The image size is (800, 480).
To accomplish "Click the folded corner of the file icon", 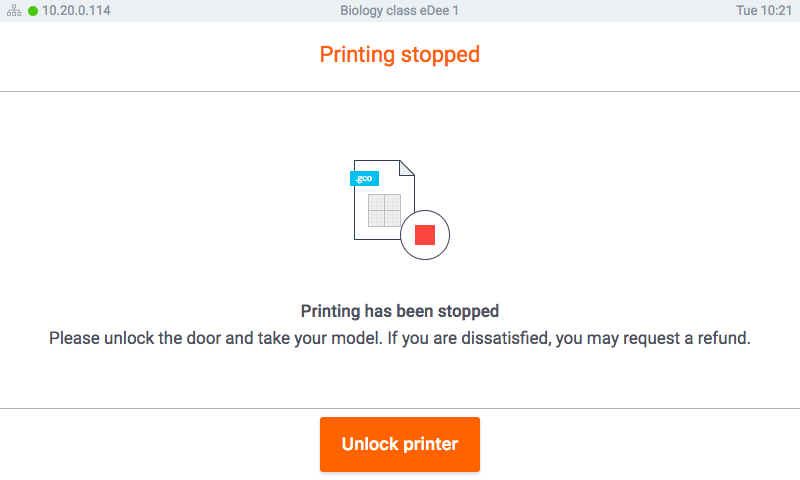I will (406, 168).
